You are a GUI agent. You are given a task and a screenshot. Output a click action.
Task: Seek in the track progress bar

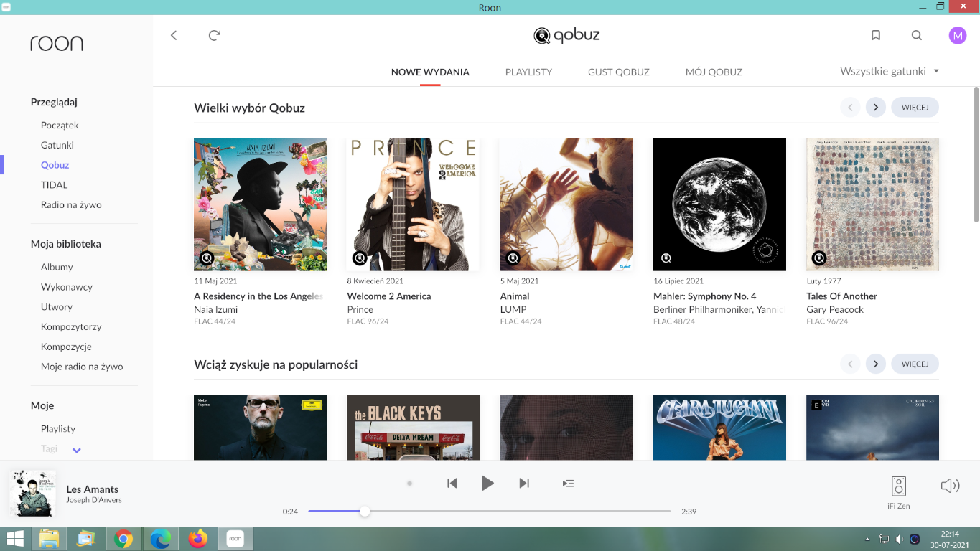tap(490, 512)
